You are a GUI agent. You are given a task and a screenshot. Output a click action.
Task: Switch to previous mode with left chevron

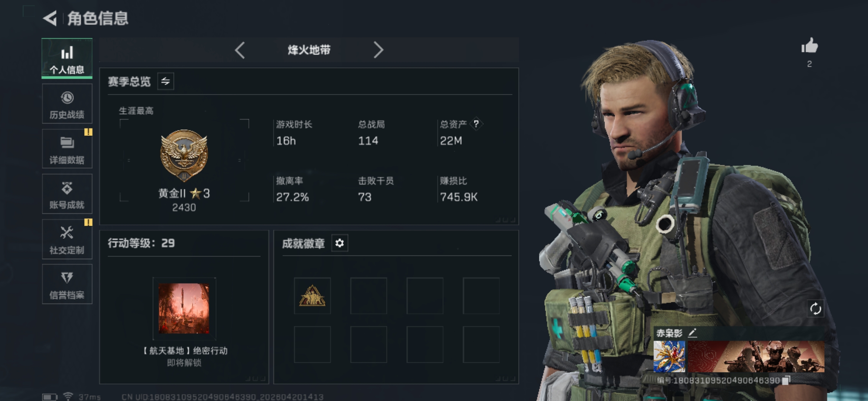[x=240, y=50]
